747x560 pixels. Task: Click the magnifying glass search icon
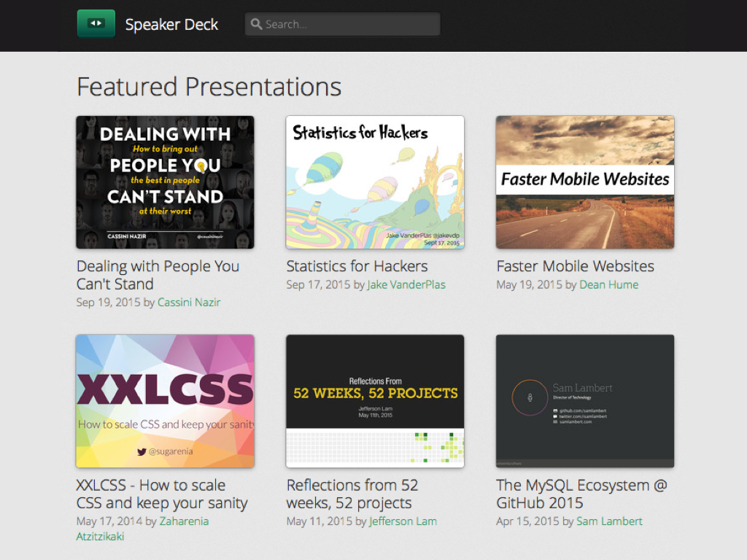256,24
